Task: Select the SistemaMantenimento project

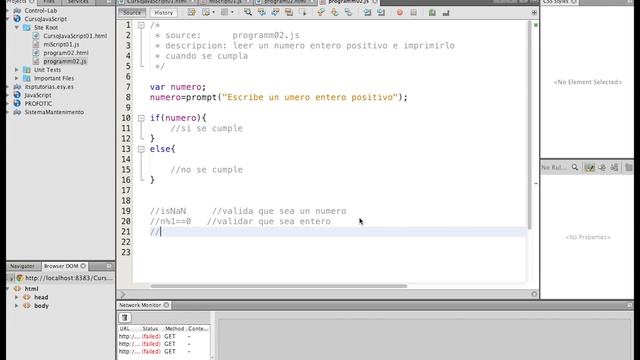Action: pos(54,112)
